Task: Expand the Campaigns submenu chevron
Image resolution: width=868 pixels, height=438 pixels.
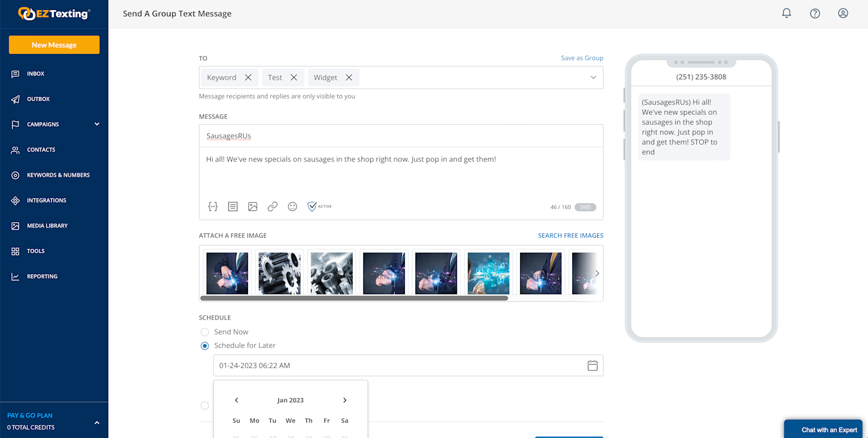Action: coord(97,124)
